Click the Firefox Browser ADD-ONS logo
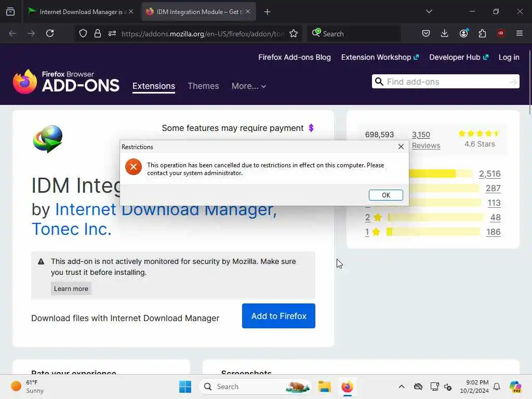Screen dimensions: 532x399 66,82
